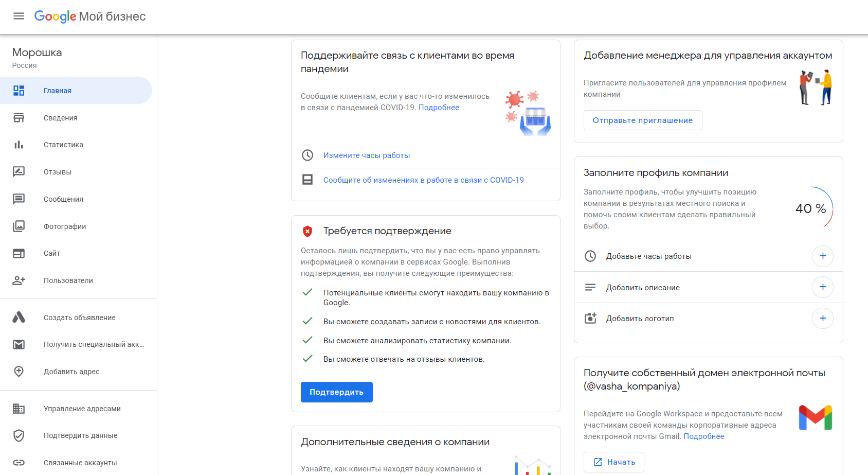This screenshot has height=475, width=868.
Task: Click the Начать button
Action: click(x=614, y=462)
